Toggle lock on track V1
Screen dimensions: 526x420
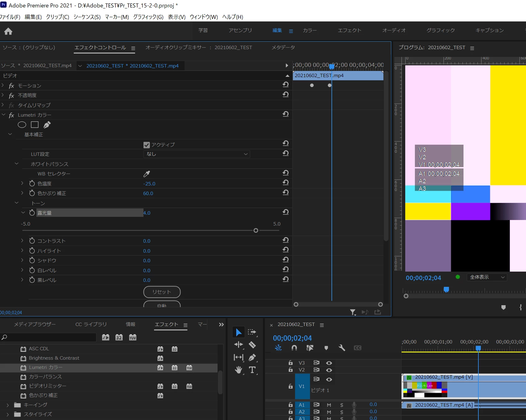290,386
